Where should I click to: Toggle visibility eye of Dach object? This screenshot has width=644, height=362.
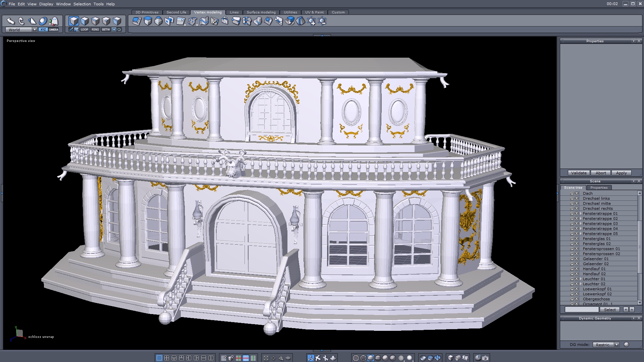[577, 193]
